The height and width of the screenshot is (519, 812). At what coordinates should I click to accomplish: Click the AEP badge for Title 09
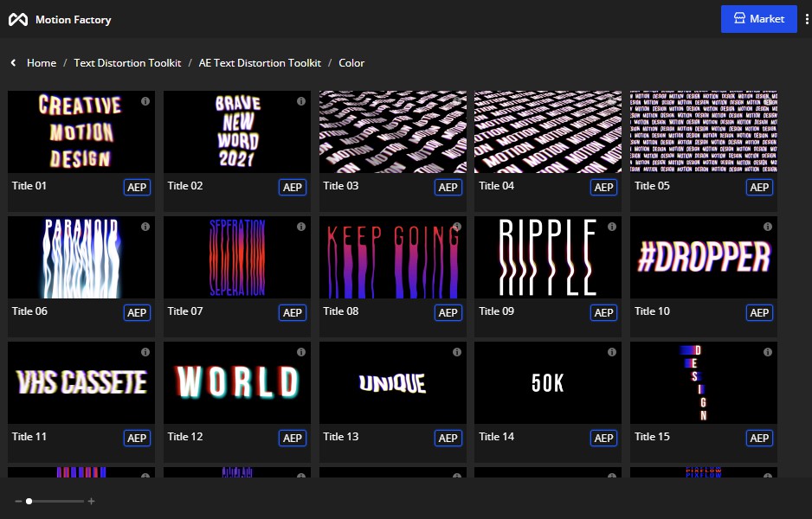click(604, 312)
